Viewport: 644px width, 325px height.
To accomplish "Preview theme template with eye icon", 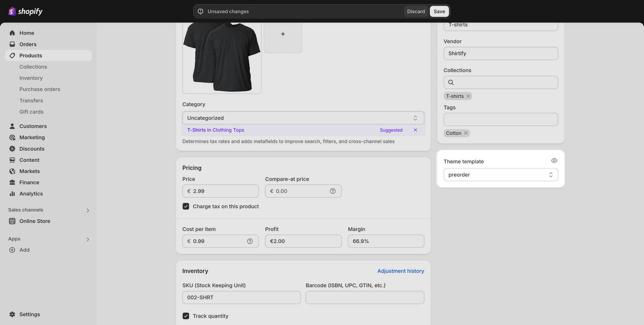I will point(554,161).
